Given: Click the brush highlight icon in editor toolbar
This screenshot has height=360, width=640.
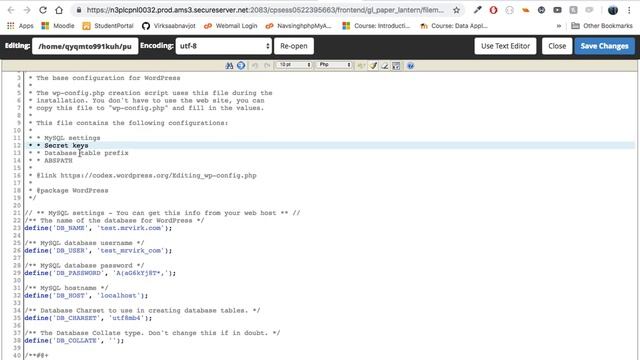Looking at the screenshot, I should point(373,65).
